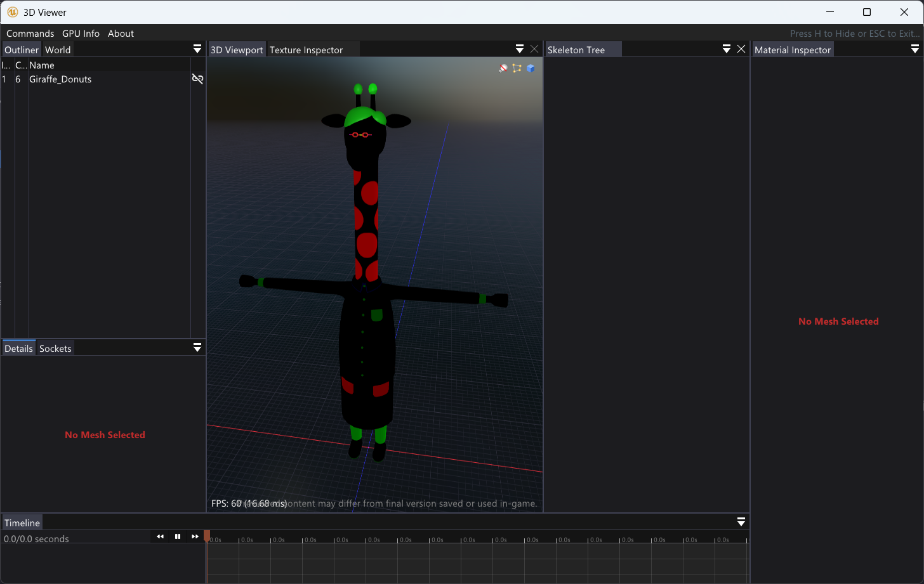924x584 pixels.
Task: Toggle the viewport lighting bulb icon
Action: tap(503, 68)
